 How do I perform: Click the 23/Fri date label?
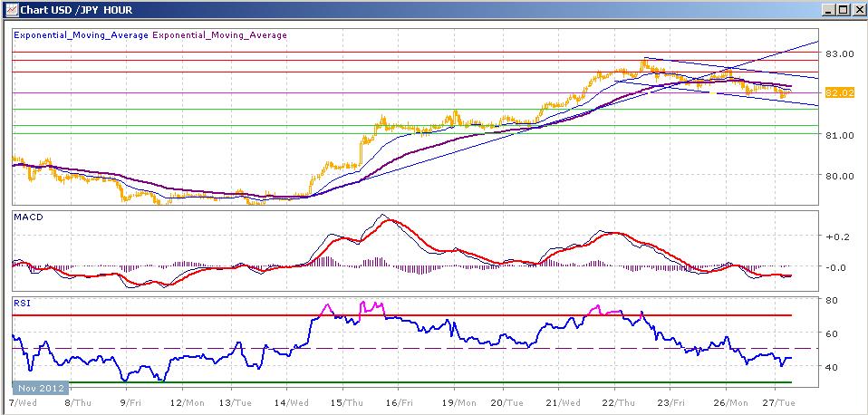point(672,402)
